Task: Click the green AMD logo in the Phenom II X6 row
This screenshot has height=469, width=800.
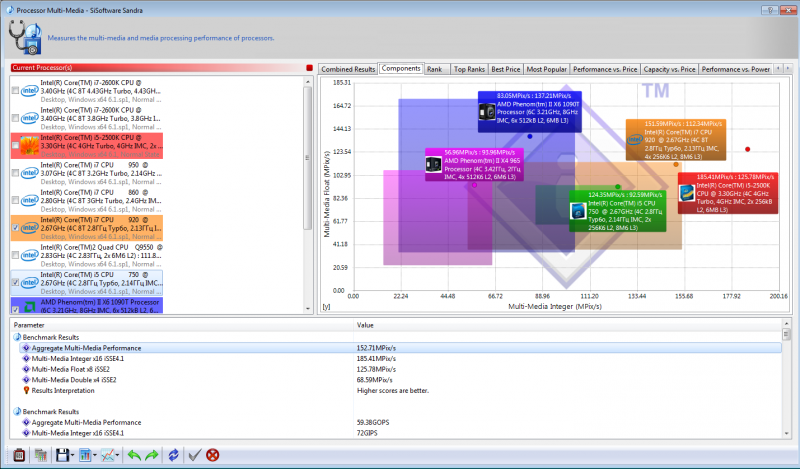Action: (30, 307)
